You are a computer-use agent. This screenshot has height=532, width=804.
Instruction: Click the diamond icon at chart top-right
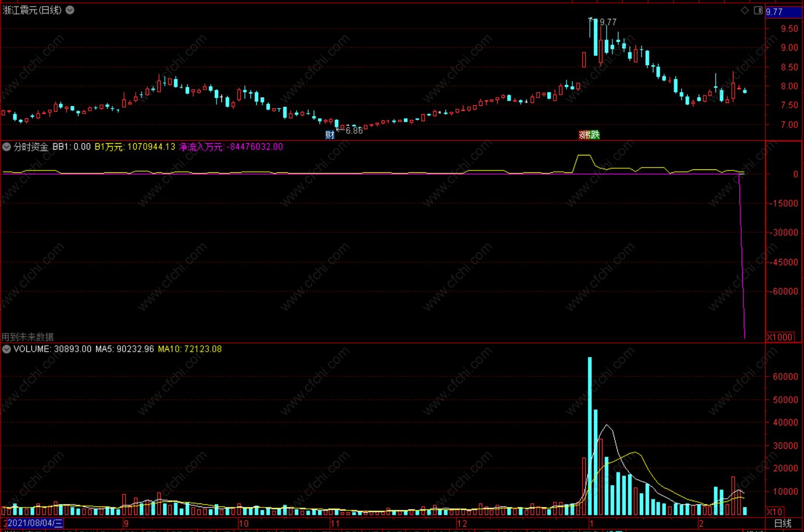click(x=745, y=10)
